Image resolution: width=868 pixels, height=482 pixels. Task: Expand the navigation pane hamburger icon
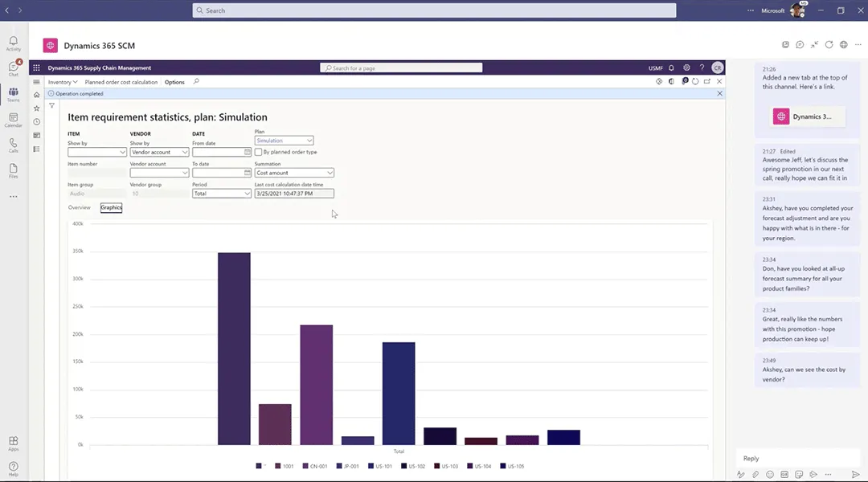coord(36,81)
